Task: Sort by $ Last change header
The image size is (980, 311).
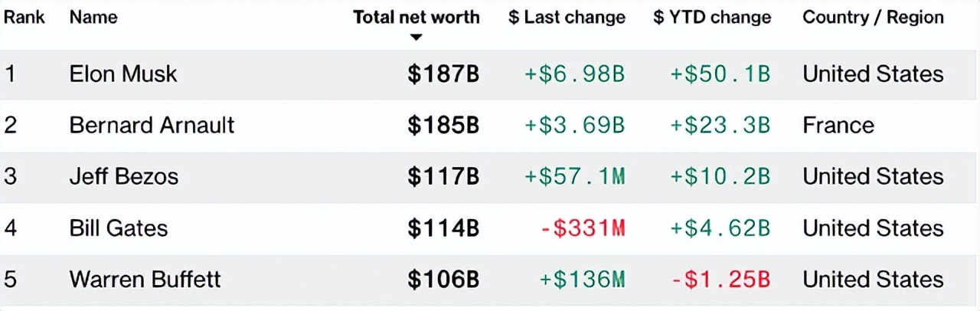Action: (x=567, y=18)
